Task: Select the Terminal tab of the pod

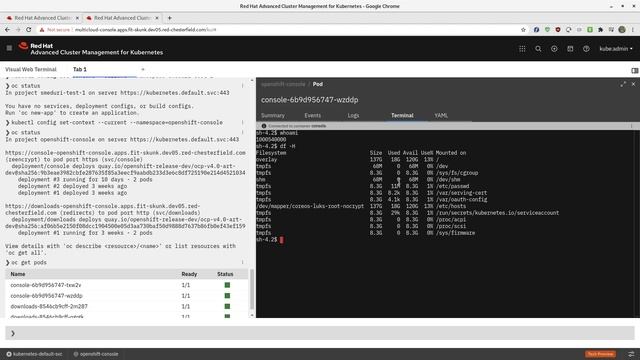Action: (402, 116)
